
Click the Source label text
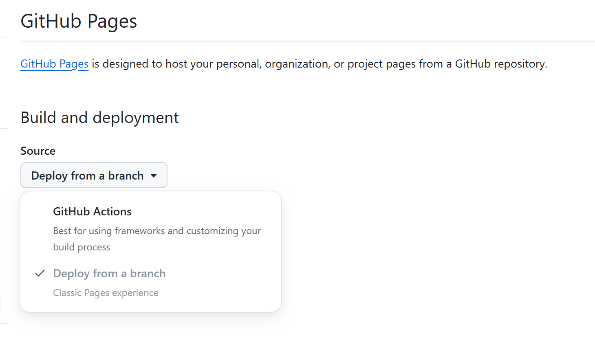point(38,151)
